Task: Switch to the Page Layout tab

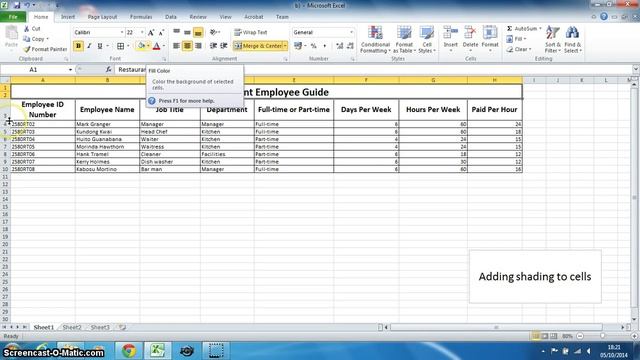Action: click(102, 17)
